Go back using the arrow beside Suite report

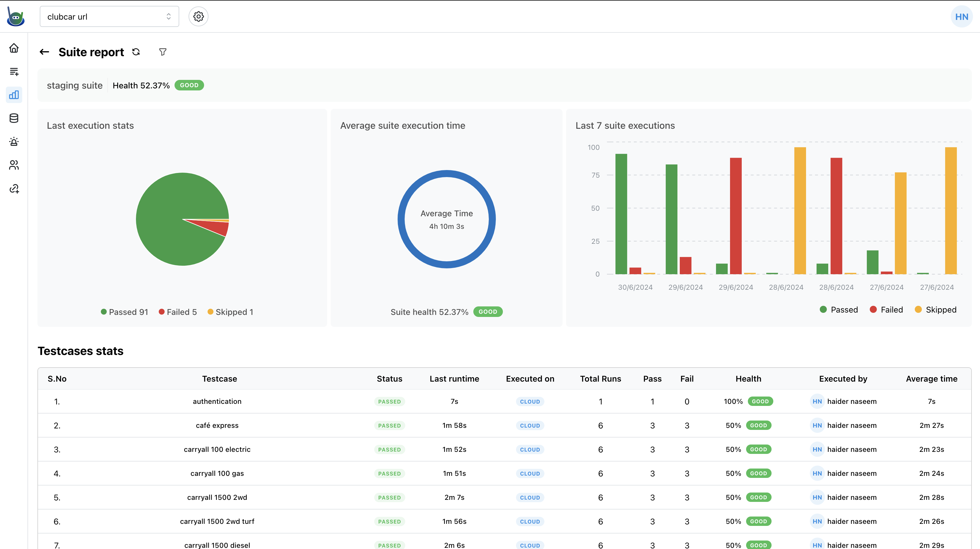44,52
